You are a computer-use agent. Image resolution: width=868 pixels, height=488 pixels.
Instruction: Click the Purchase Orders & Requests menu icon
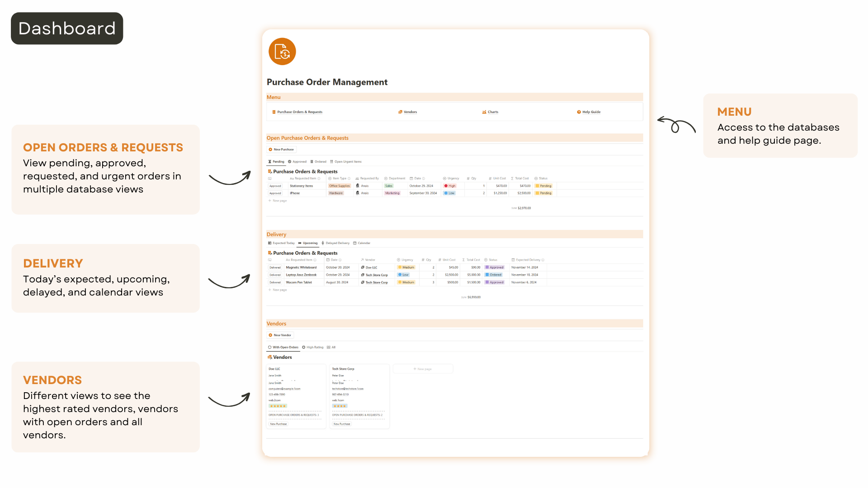pyautogui.click(x=274, y=112)
